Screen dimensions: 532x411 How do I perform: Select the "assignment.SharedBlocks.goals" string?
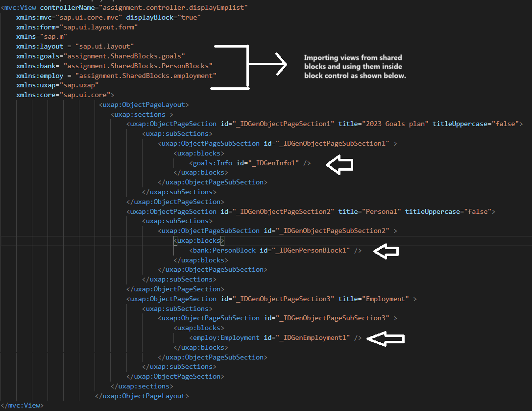[x=124, y=56]
